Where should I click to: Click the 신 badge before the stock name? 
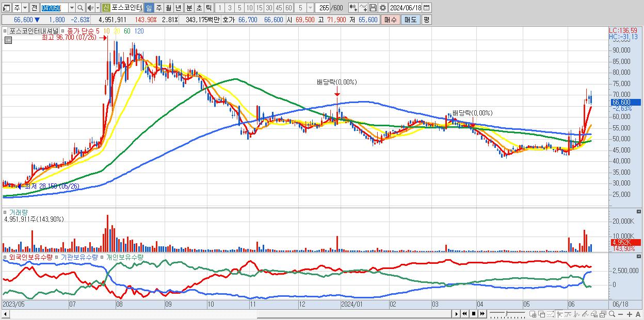click(106, 8)
